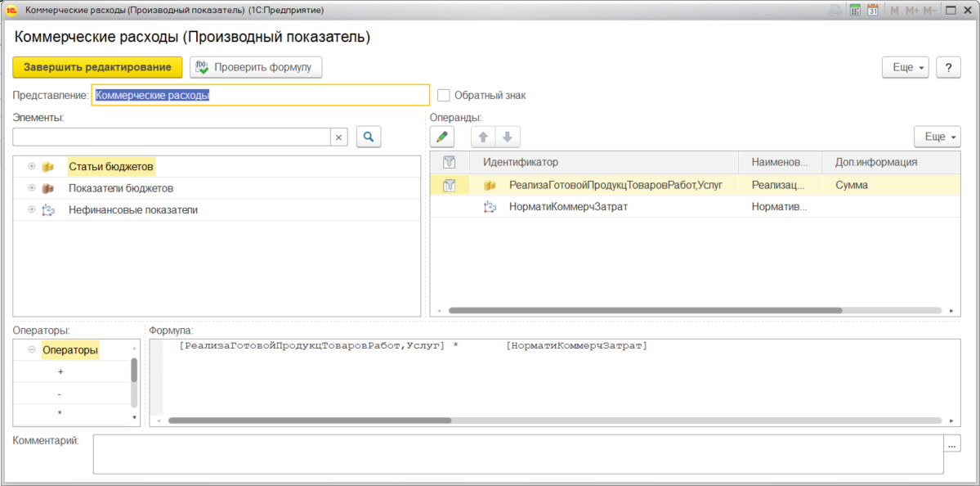This screenshot has width=980, height=486.
Task: Clear the elements search field with X
Action: tap(338, 137)
